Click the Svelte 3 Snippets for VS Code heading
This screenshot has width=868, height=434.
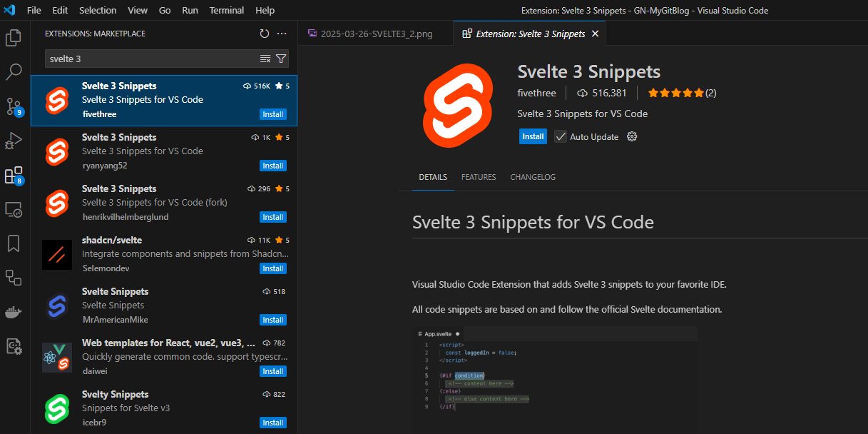[x=533, y=222]
